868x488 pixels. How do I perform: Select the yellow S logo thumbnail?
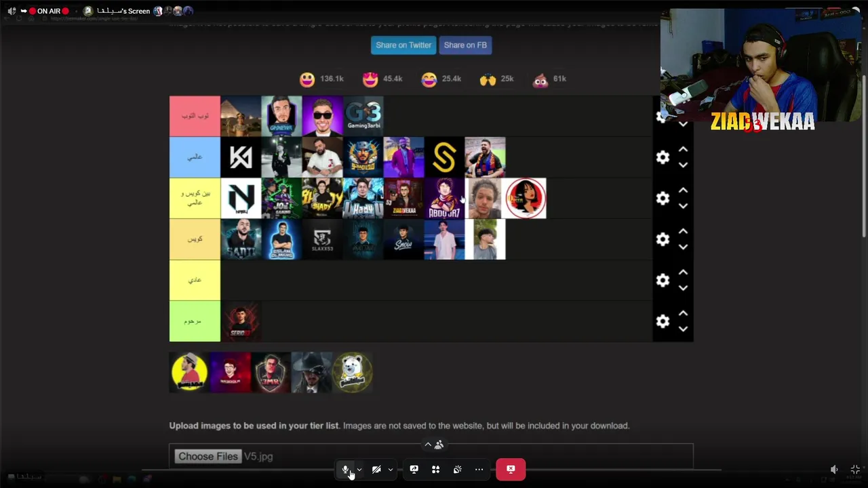pos(444,157)
